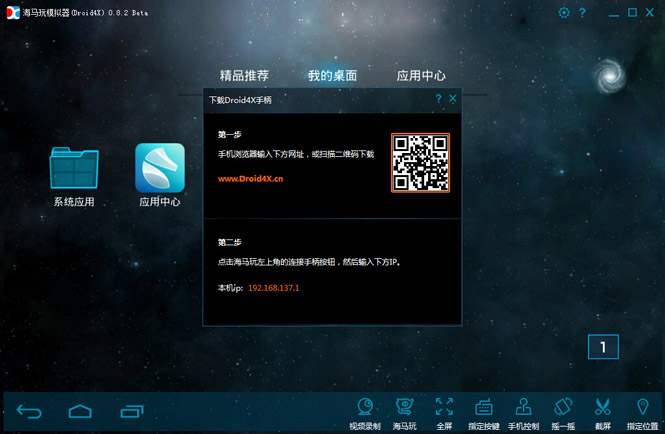The height and width of the screenshot is (434, 665).
Task: Open 手机控制 phone controller
Action: click(x=523, y=414)
